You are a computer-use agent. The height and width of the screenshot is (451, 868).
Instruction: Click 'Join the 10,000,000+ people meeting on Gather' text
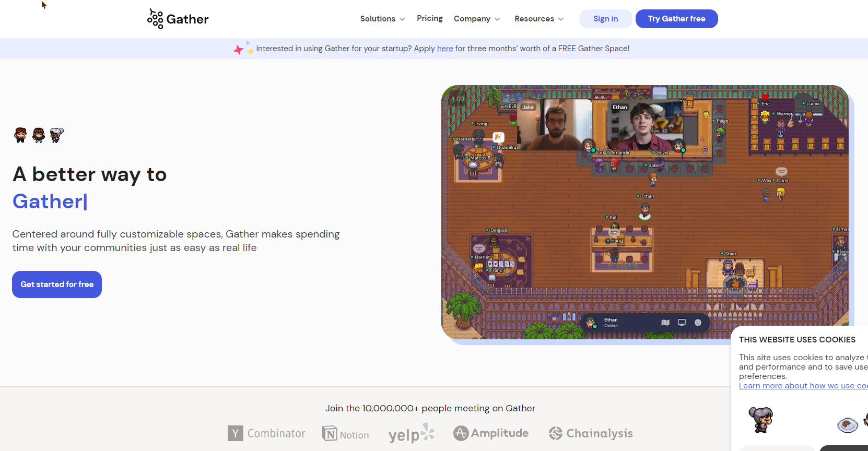point(430,408)
